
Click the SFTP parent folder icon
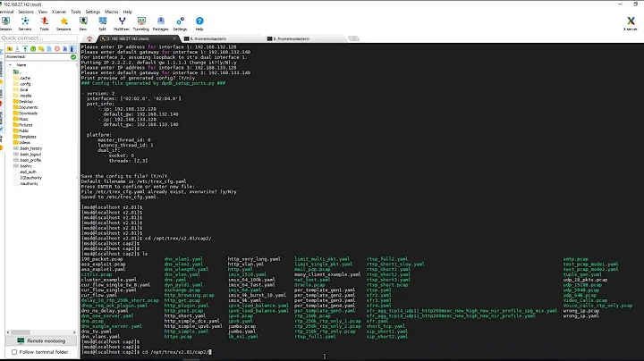[x=10, y=49]
